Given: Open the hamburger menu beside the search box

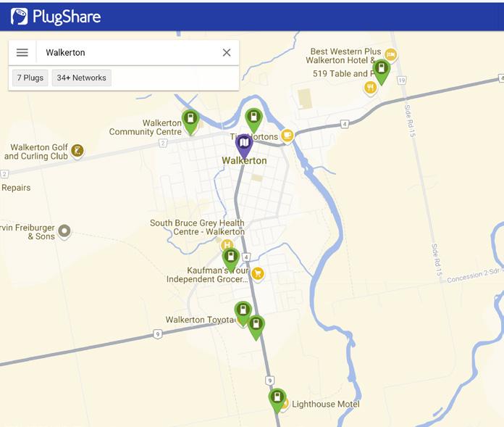Looking at the screenshot, I should (x=22, y=52).
